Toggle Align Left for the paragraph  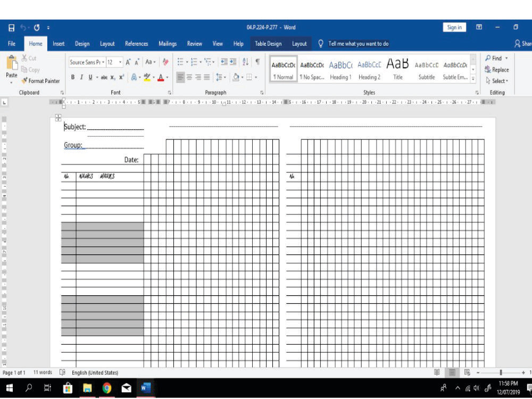tap(180, 77)
